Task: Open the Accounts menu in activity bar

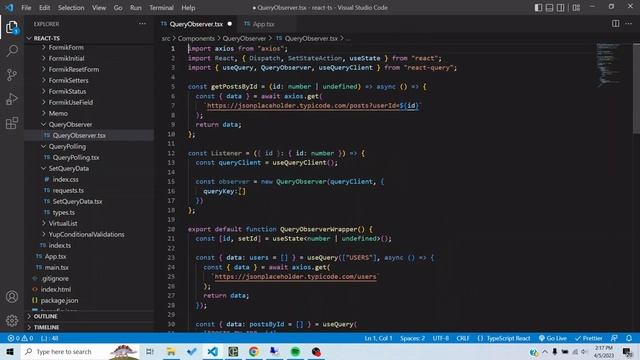Action: pos(12,297)
